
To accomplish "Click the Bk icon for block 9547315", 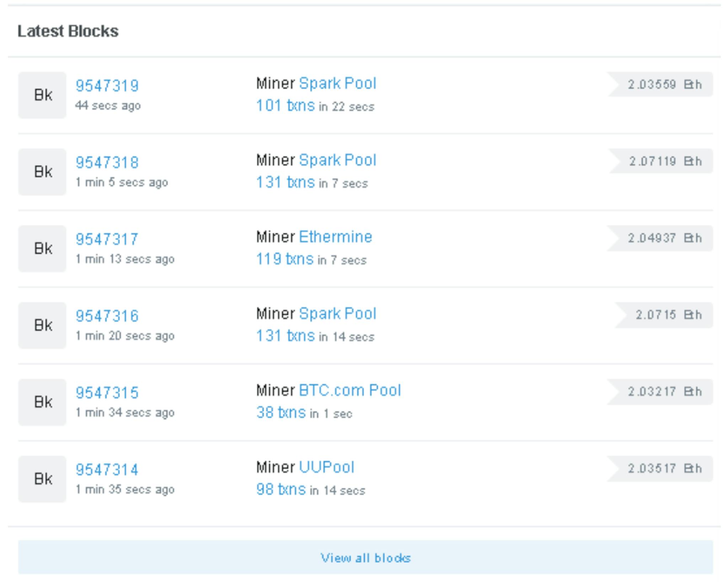I will [42, 402].
